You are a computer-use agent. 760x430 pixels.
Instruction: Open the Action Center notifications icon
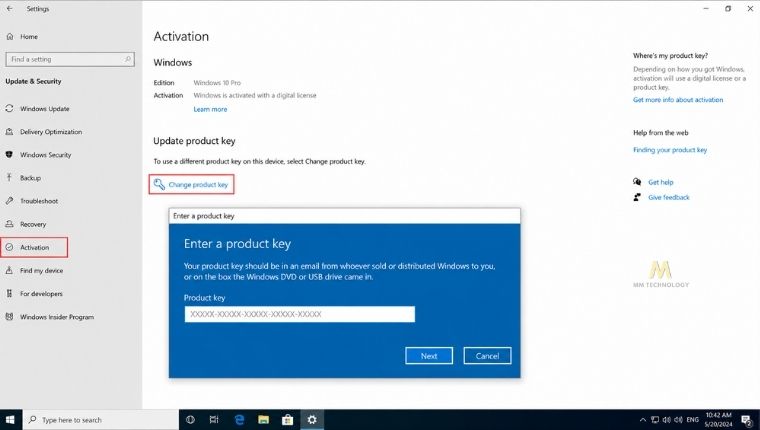coord(747,420)
